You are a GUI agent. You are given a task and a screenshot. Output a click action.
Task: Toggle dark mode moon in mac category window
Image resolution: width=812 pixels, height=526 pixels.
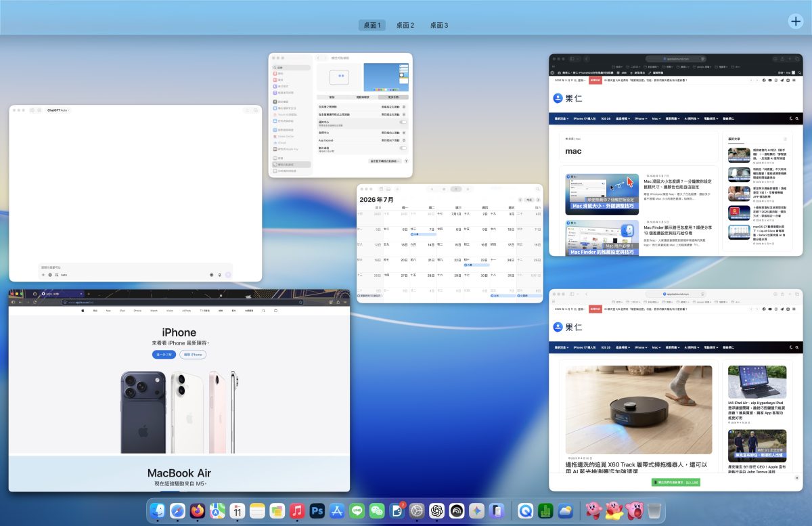click(790, 118)
